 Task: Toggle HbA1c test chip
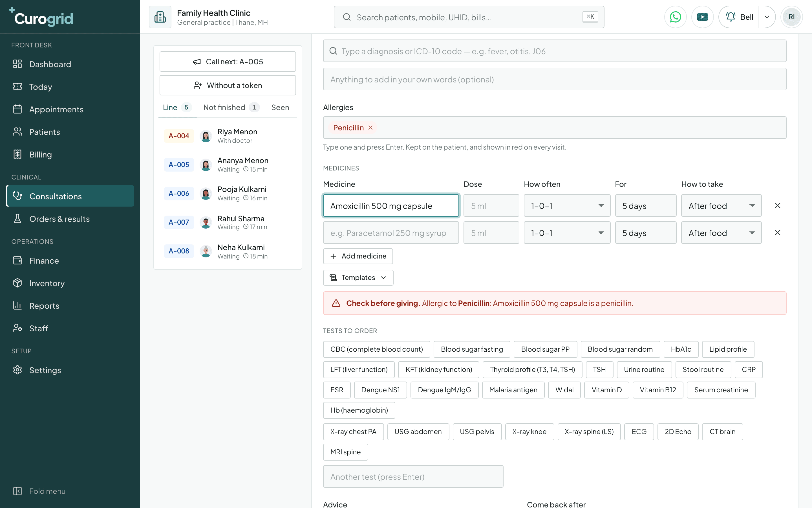click(681, 349)
